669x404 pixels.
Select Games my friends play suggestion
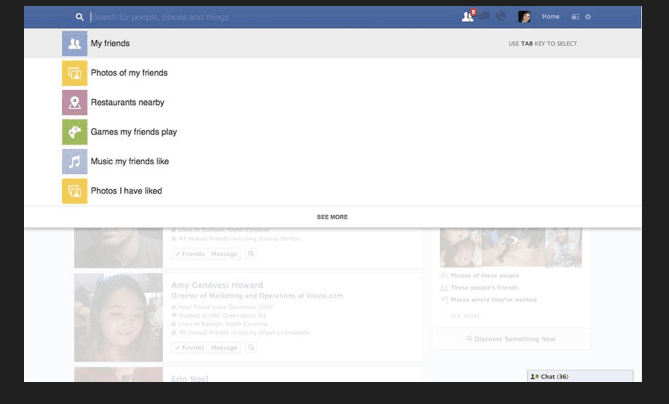click(x=333, y=132)
